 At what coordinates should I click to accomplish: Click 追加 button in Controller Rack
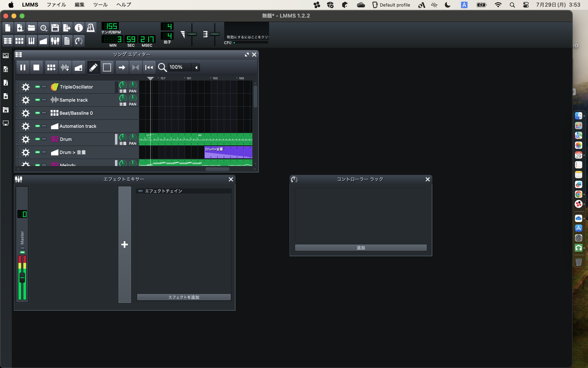(361, 248)
